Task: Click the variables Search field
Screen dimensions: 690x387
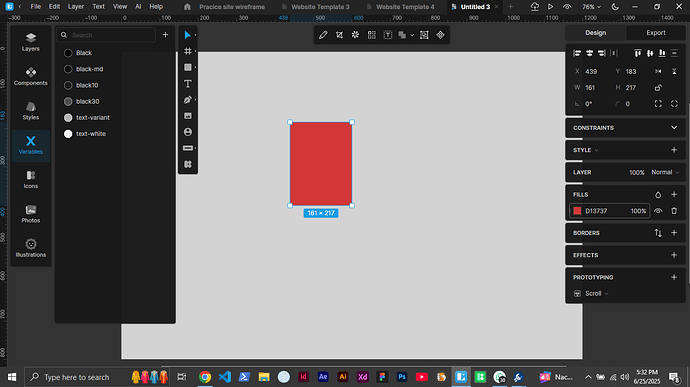Action: (x=106, y=35)
